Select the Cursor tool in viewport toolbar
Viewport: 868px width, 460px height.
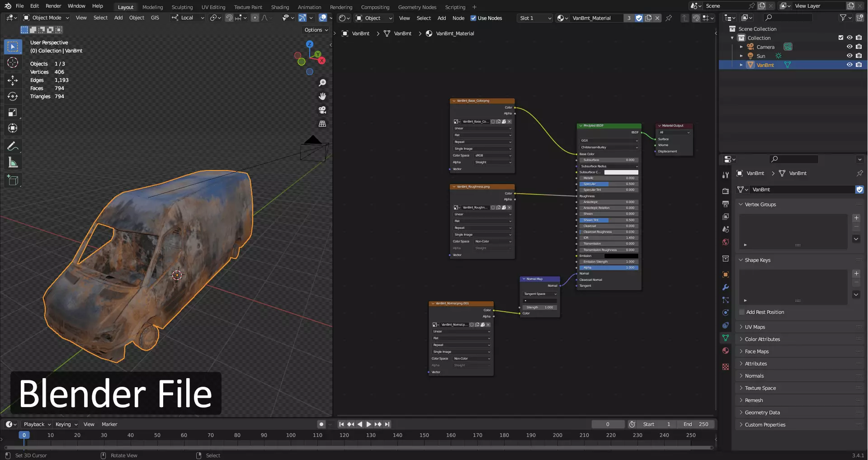tap(13, 62)
